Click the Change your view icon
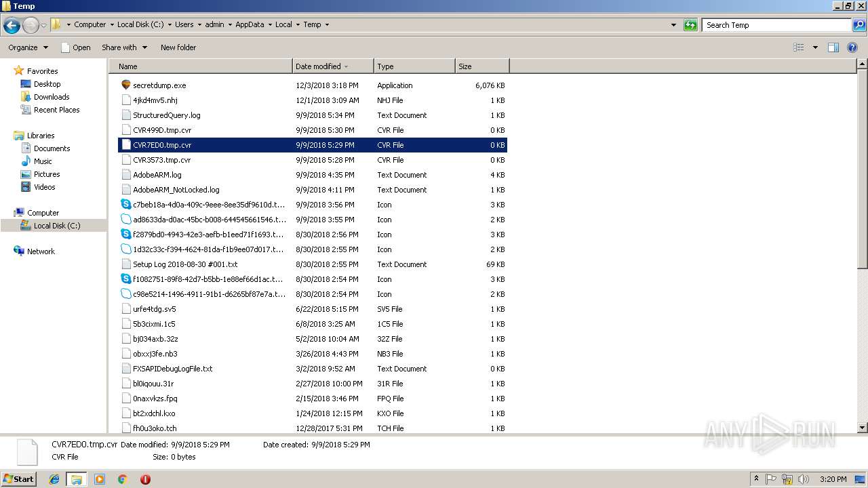The image size is (868, 488). coord(799,47)
